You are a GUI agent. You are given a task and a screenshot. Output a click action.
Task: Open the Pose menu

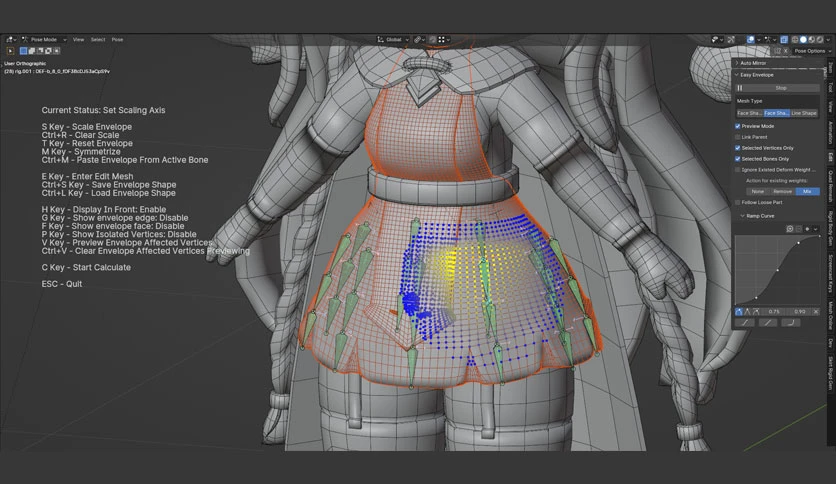(117, 39)
